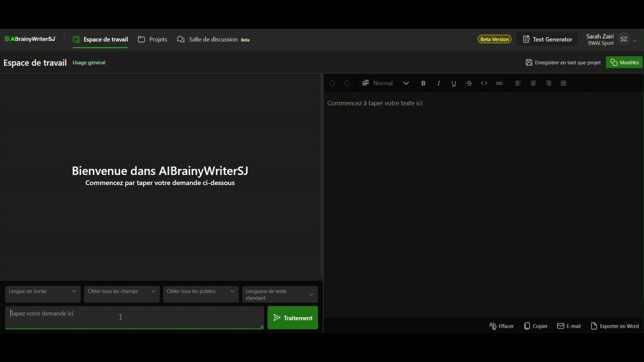Justify the text alignment
The height and width of the screenshot is (362, 644).
coord(563,83)
